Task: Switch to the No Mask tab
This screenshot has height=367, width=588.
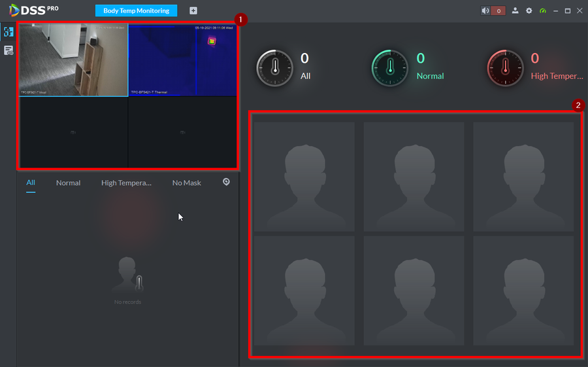Action: [x=187, y=183]
